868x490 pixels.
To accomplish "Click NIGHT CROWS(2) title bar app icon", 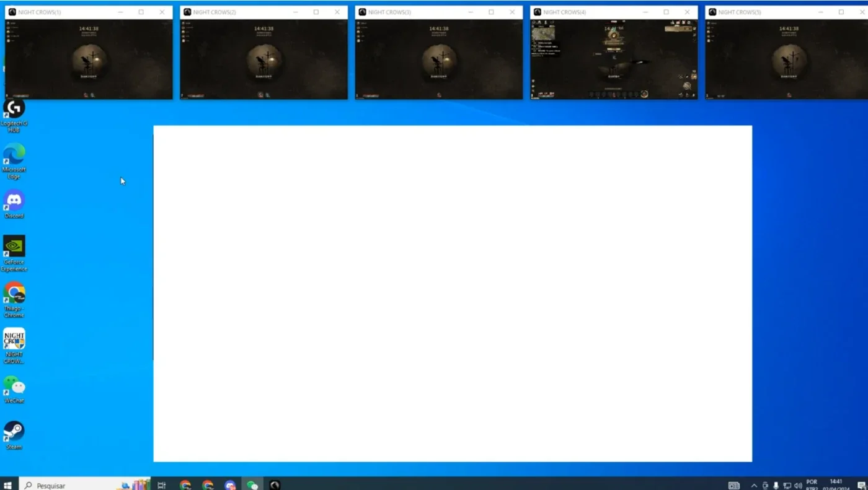I will point(187,12).
